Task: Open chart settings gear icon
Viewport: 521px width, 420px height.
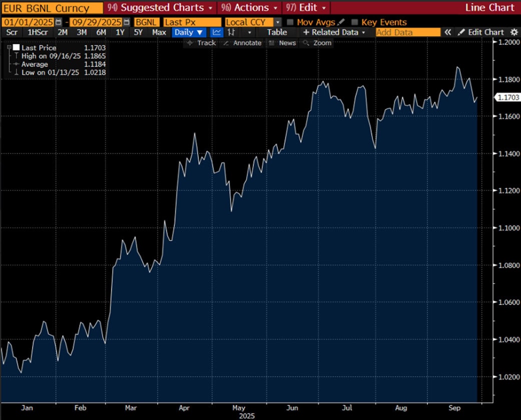Action: tap(513, 32)
